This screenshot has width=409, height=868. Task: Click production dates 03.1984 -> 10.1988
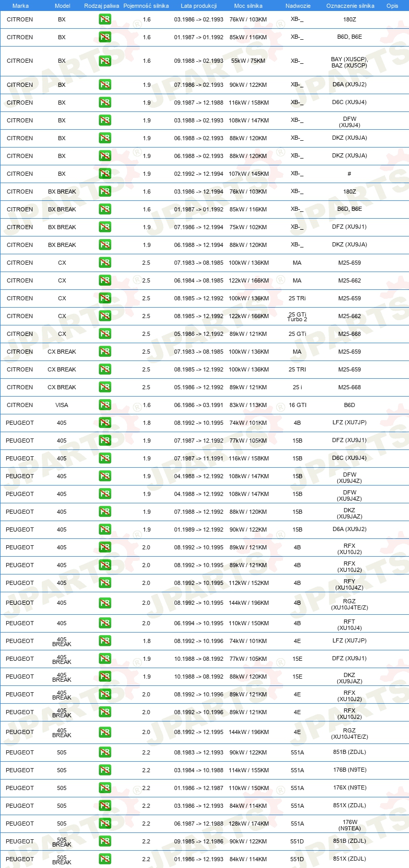(x=199, y=770)
